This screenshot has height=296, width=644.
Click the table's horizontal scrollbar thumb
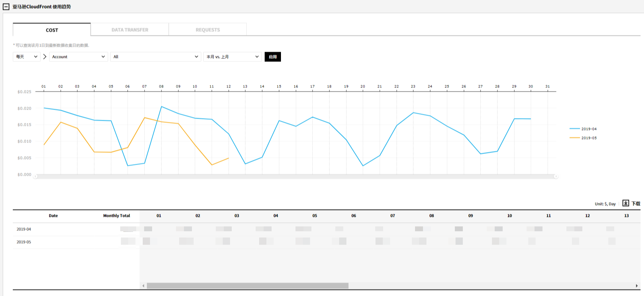[247, 286]
